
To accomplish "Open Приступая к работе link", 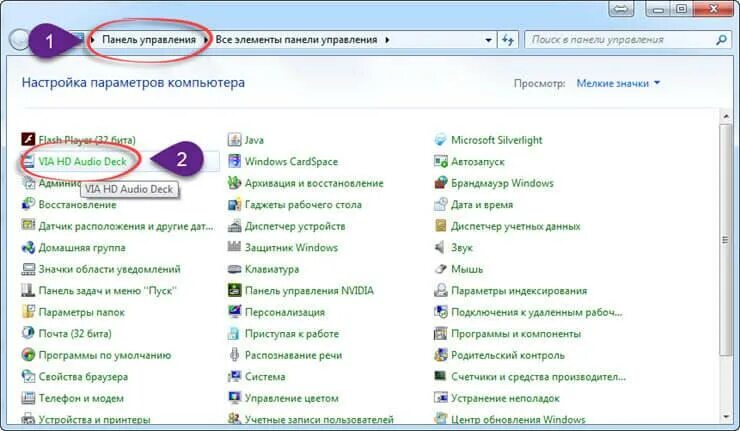I will tap(292, 334).
